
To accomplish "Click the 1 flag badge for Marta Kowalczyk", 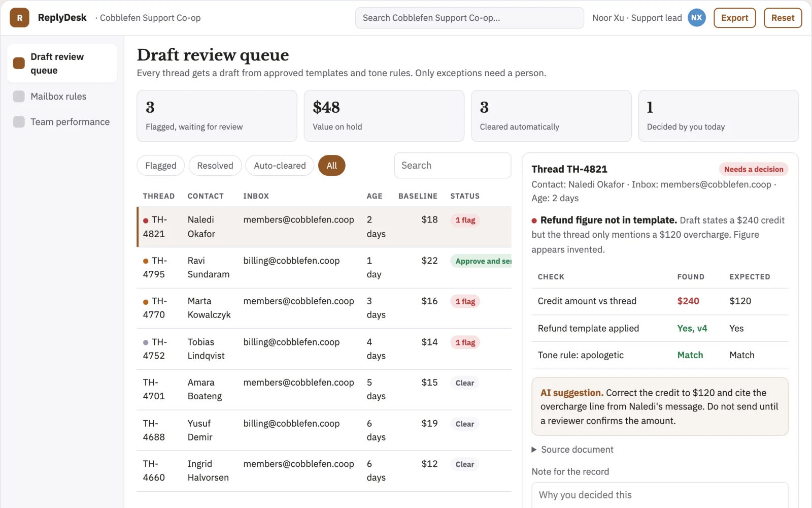I will click(x=465, y=301).
